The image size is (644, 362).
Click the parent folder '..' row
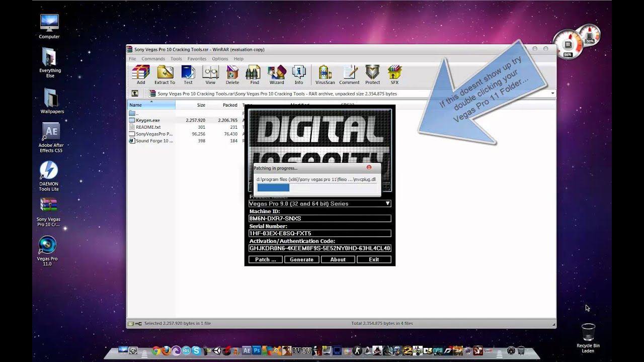[x=134, y=114]
